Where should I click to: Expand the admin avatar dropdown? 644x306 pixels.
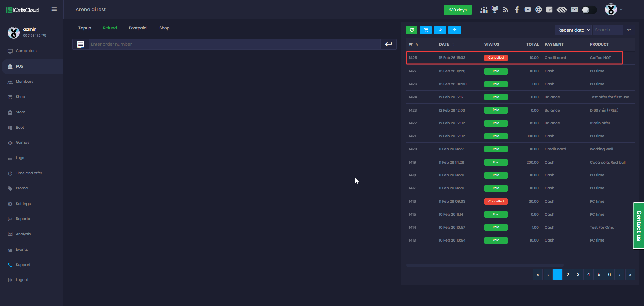[614, 9]
